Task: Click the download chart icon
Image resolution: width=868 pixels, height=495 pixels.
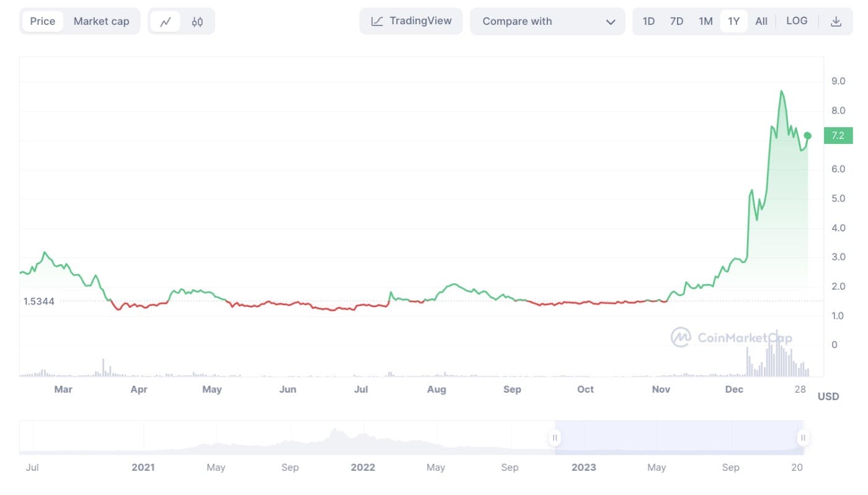Action: click(836, 22)
